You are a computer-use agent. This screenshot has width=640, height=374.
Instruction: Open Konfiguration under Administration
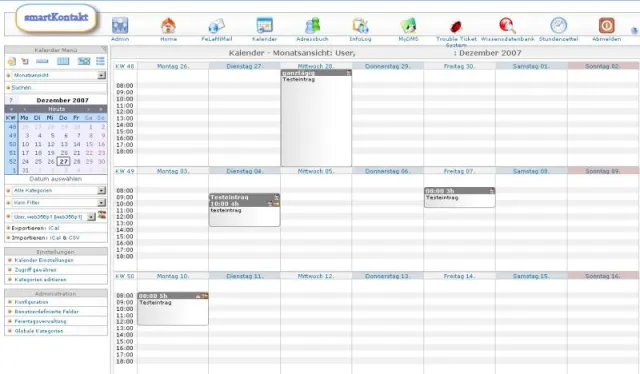tap(31, 302)
